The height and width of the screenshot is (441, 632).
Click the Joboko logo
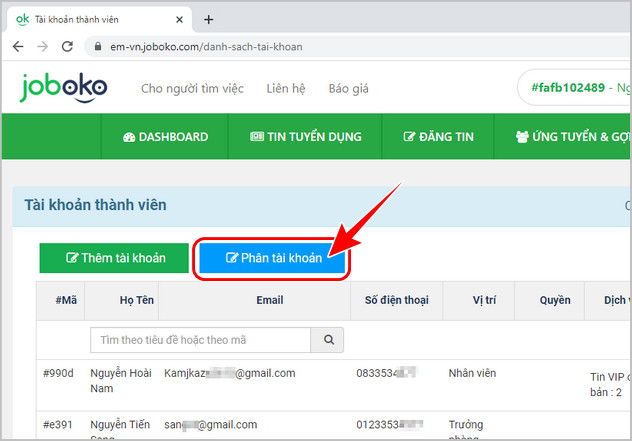point(66,88)
